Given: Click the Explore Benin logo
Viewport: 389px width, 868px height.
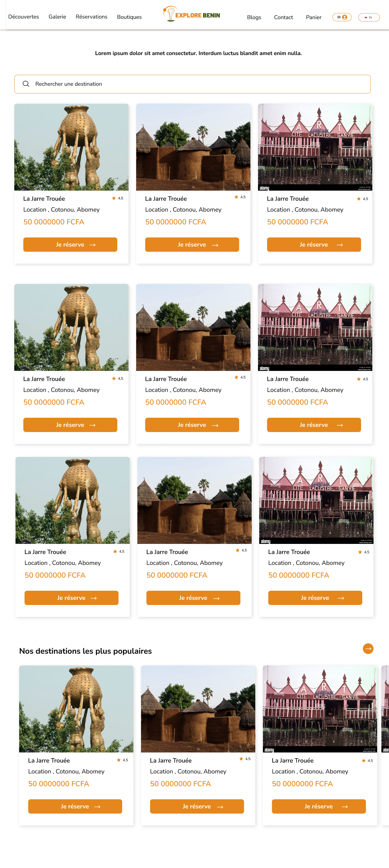Looking at the screenshot, I should point(191,14).
